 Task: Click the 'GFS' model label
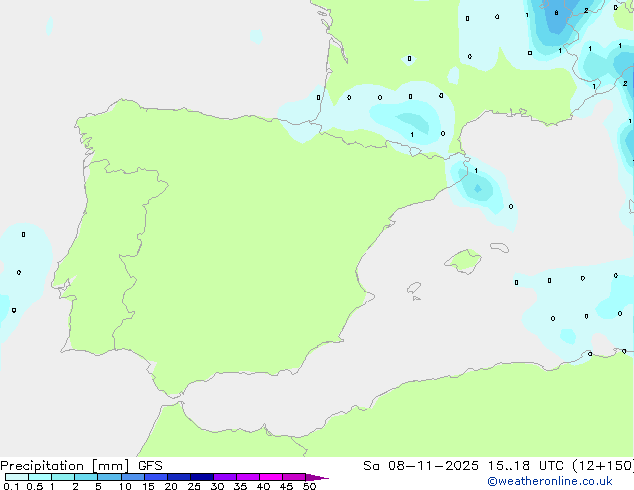[x=150, y=466]
